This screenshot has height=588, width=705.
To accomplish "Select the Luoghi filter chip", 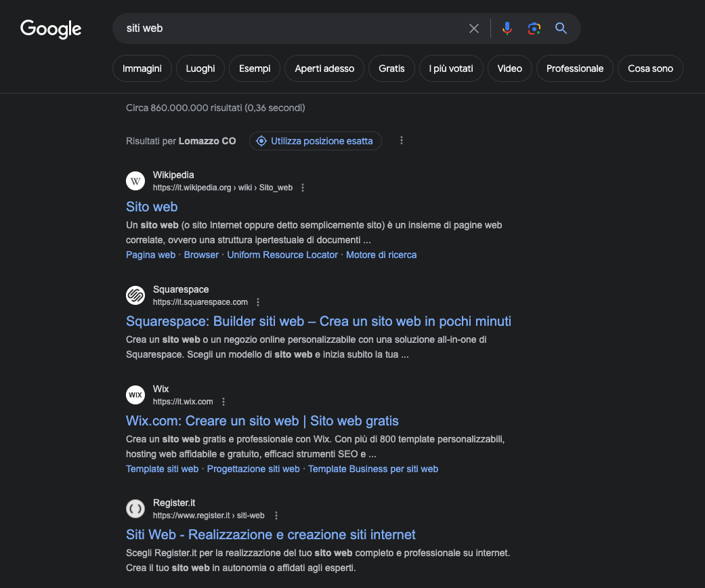I will [x=200, y=68].
